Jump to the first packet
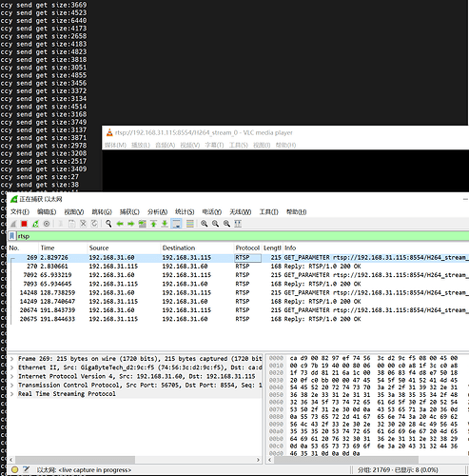Viewport: 469px width, 476px height. pos(153,224)
